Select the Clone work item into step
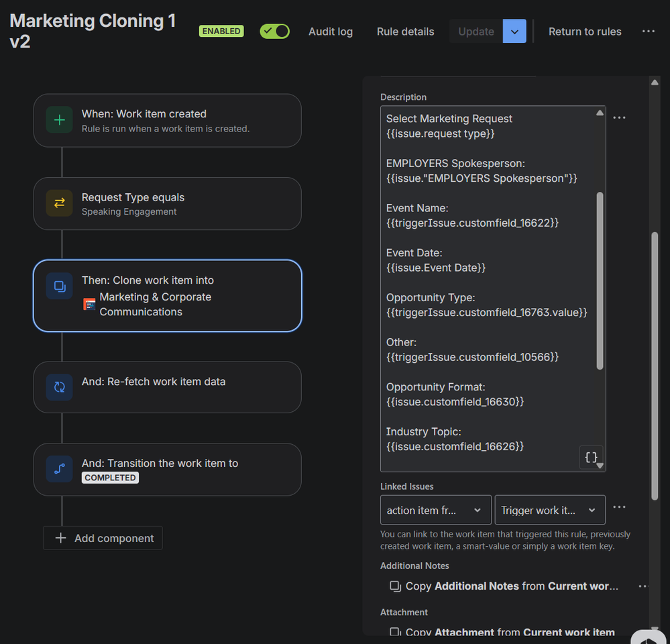 click(168, 296)
